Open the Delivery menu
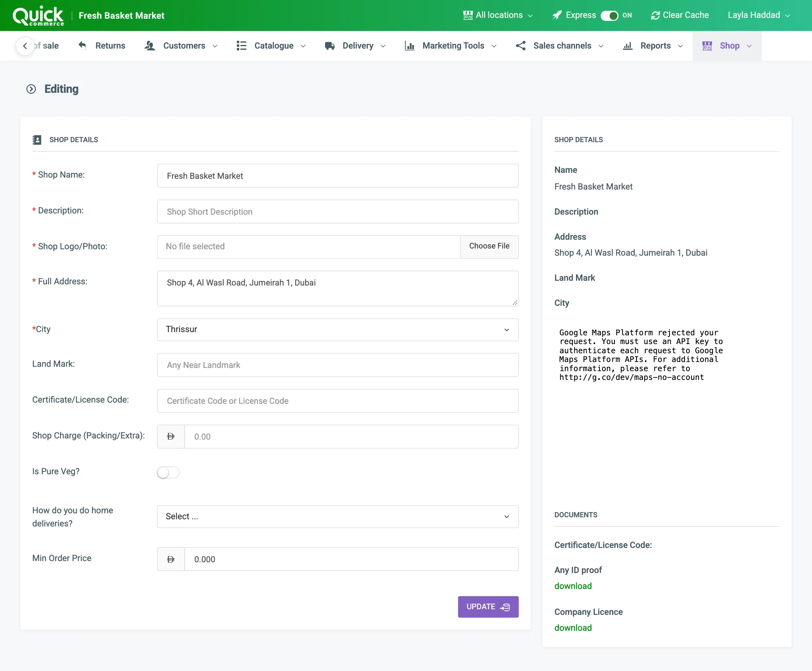Viewport: 812px width, 671px height. [x=355, y=45]
